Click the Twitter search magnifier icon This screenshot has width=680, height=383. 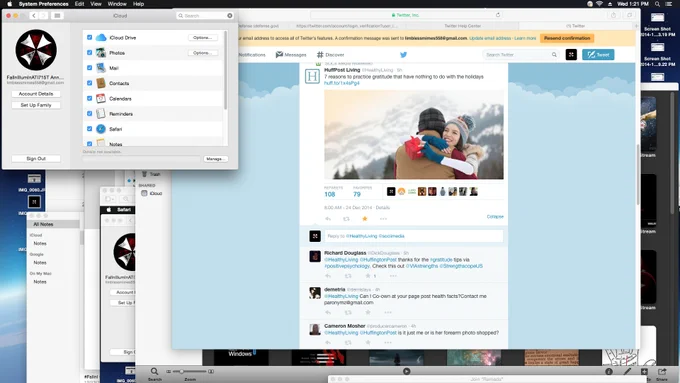(x=554, y=55)
